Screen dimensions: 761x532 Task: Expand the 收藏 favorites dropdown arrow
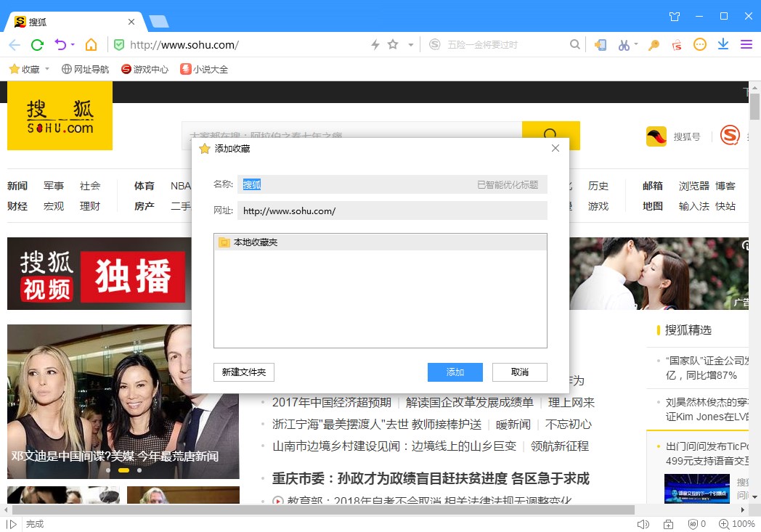point(47,70)
